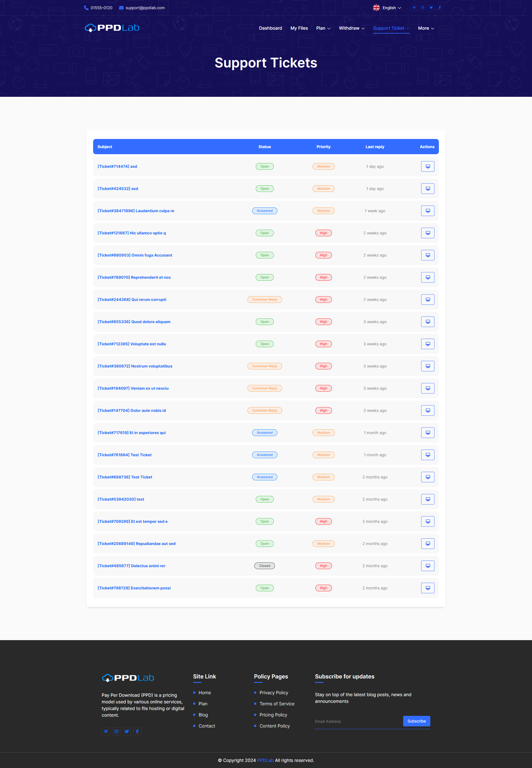The height and width of the screenshot is (768, 532).
Task: Click the PPDLab header logo
Action: coord(112,28)
